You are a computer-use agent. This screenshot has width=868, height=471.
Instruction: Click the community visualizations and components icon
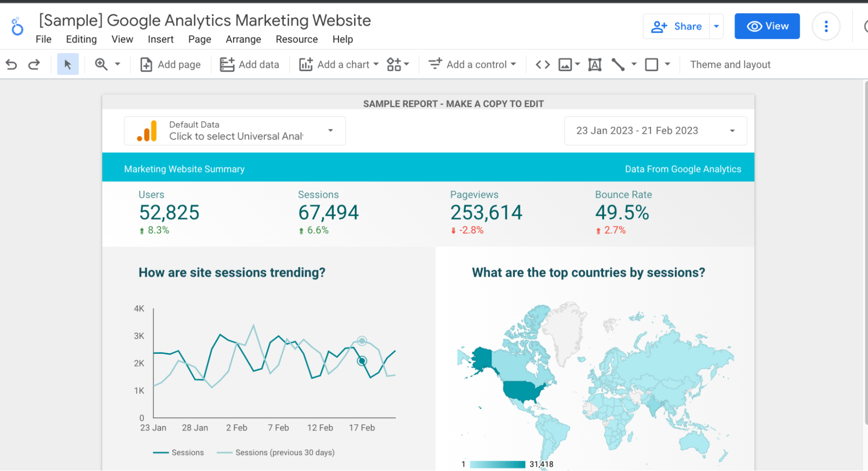pos(394,65)
